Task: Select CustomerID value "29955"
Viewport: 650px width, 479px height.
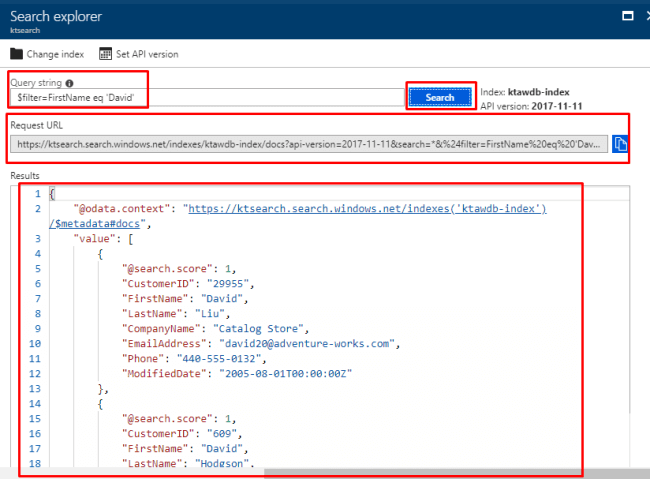Action: point(228,284)
